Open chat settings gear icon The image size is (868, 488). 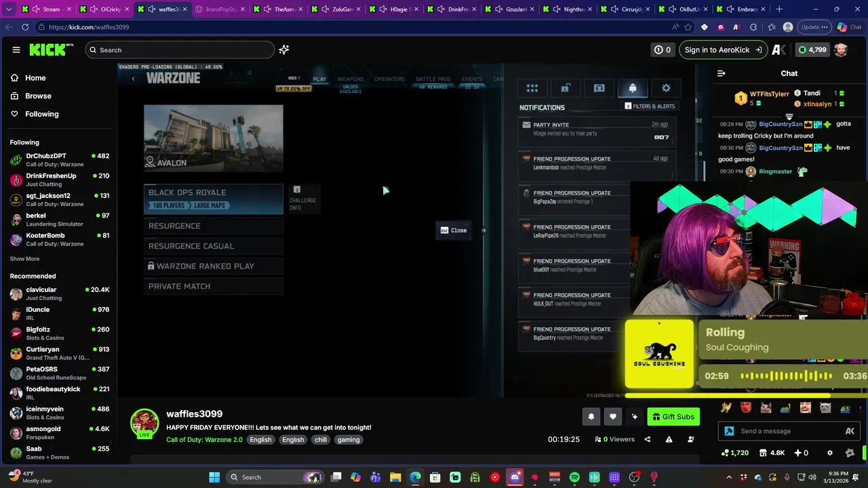pyautogui.click(x=829, y=453)
